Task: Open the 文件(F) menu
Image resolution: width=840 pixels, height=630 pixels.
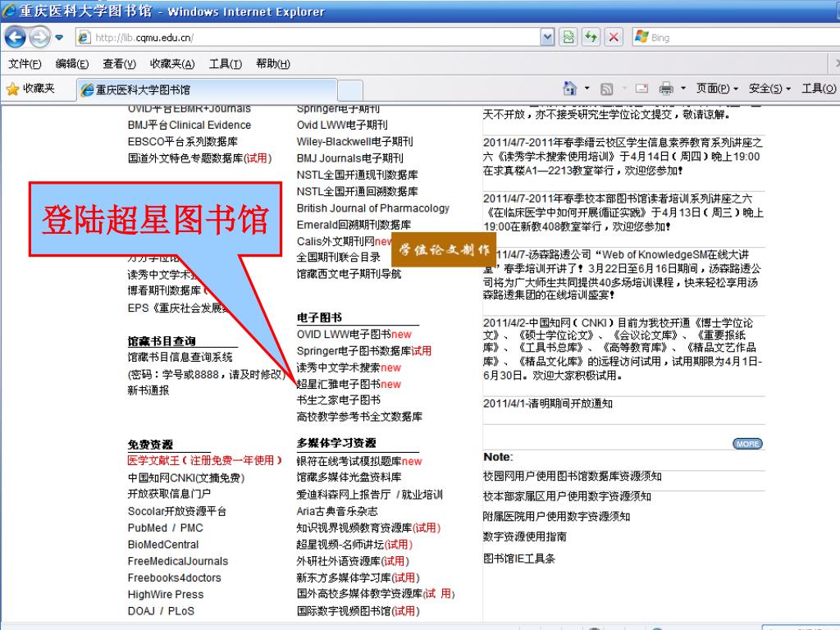Action: pyautogui.click(x=25, y=64)
